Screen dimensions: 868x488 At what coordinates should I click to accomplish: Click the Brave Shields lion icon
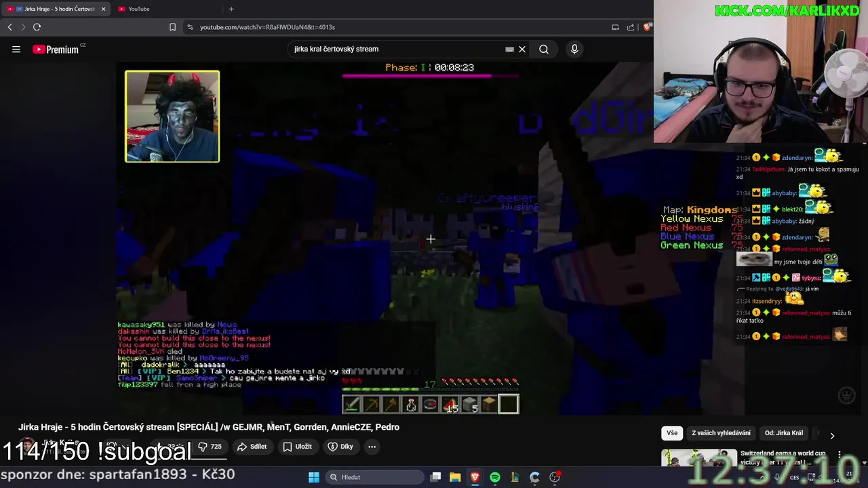(x=648, y=27)
